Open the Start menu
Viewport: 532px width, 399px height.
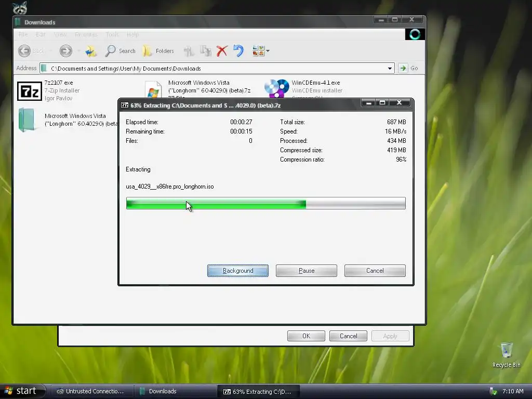click(x=22, y=391)
